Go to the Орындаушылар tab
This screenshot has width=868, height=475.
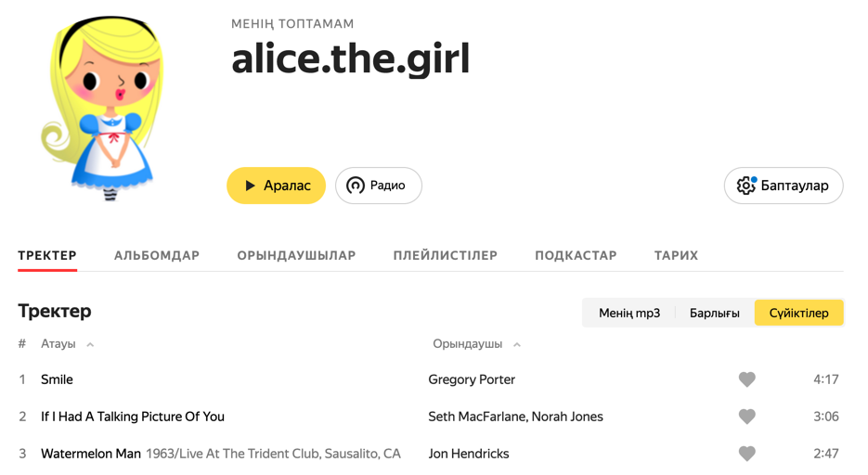tap(296, 255)
